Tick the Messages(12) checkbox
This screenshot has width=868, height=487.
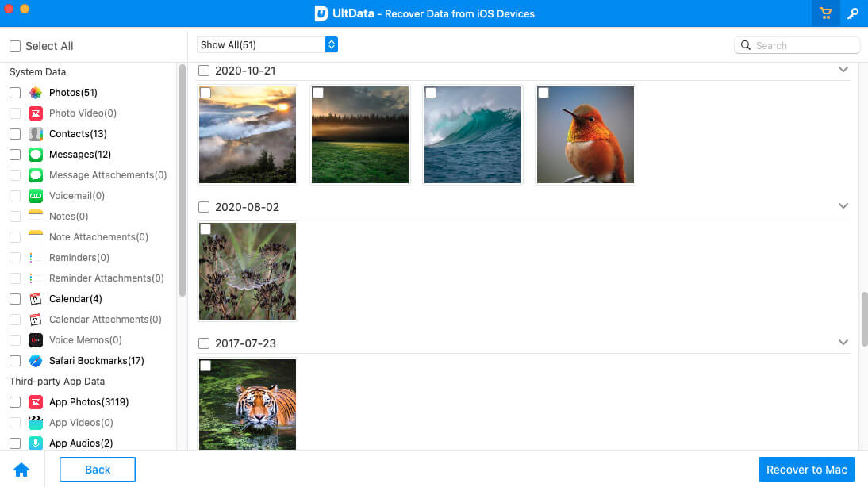pyautogui.click(x=15, y=155)
